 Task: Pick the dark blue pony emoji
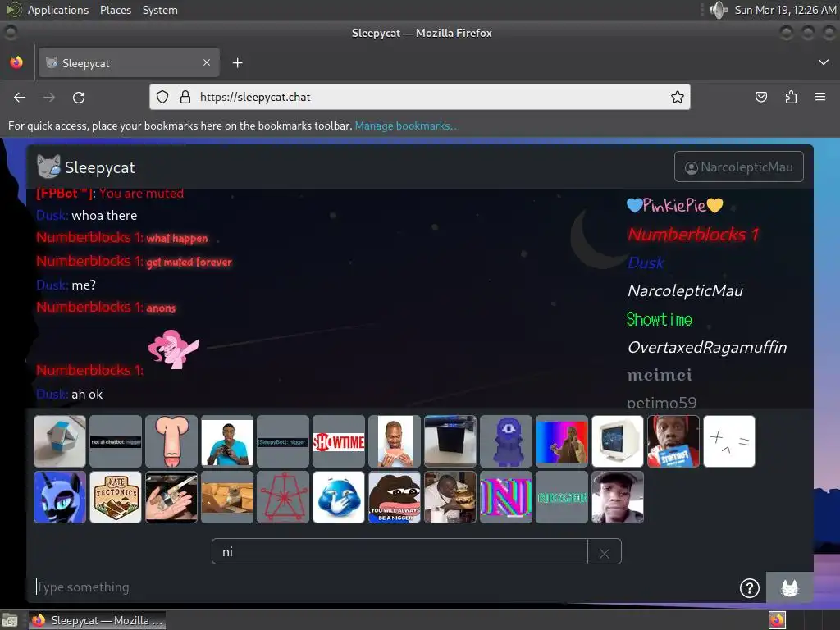tap(59, 497)
